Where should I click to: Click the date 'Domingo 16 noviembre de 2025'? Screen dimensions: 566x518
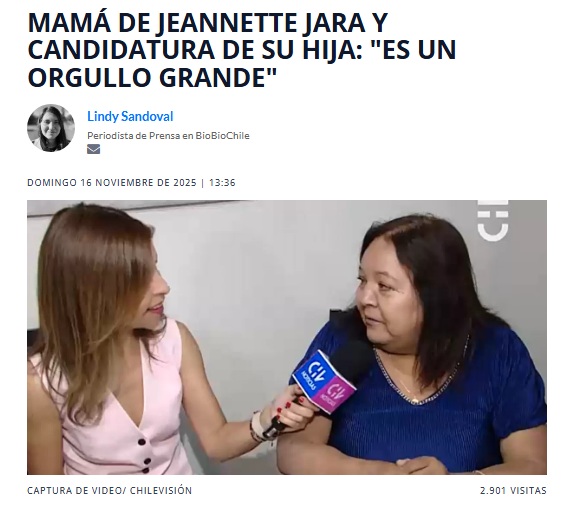(x=112, y=183)
